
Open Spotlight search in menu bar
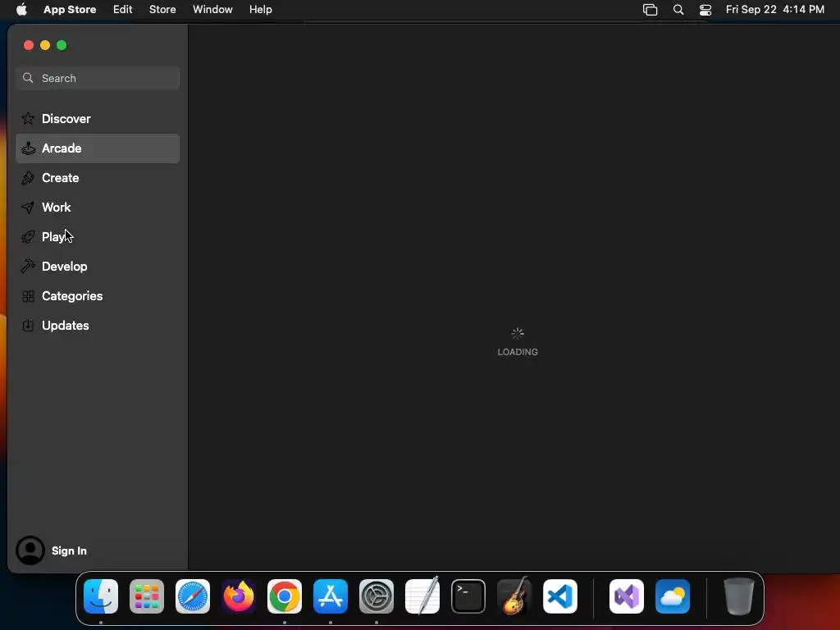(678, 10)
